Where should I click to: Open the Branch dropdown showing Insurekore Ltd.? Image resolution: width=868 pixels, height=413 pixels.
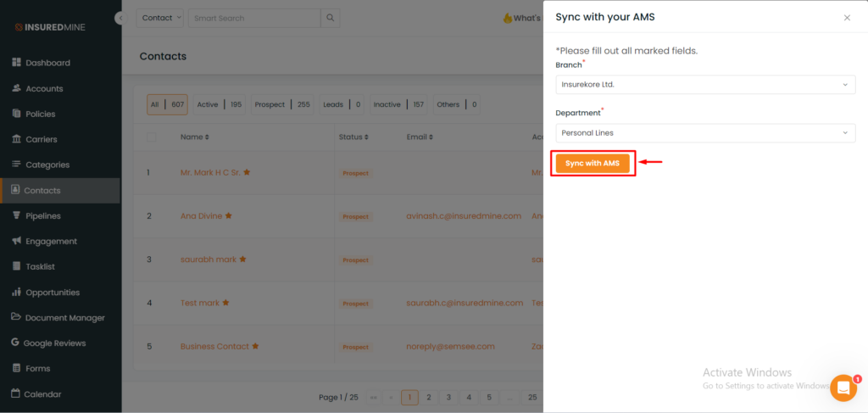coord(705,85)
